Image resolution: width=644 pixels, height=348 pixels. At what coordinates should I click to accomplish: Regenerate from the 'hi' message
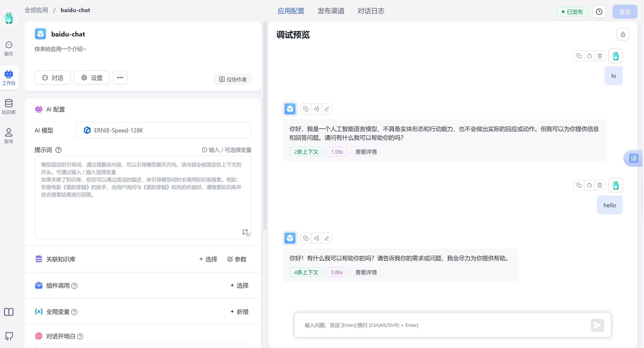tap(589, 56)
